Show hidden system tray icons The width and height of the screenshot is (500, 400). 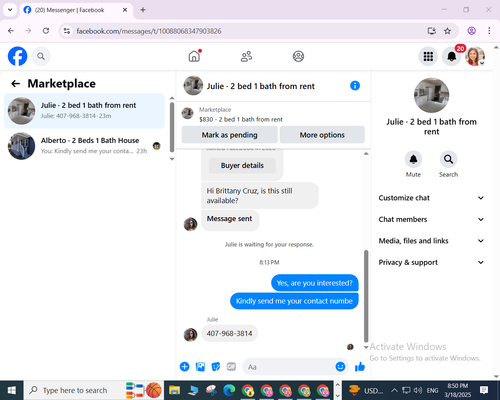pos(394,390)
